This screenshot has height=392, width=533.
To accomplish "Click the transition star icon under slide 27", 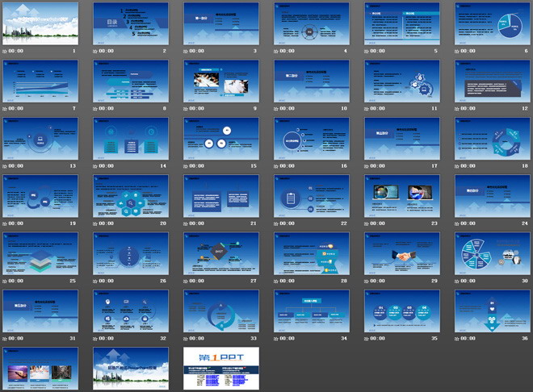I will (x=187, y=282).
